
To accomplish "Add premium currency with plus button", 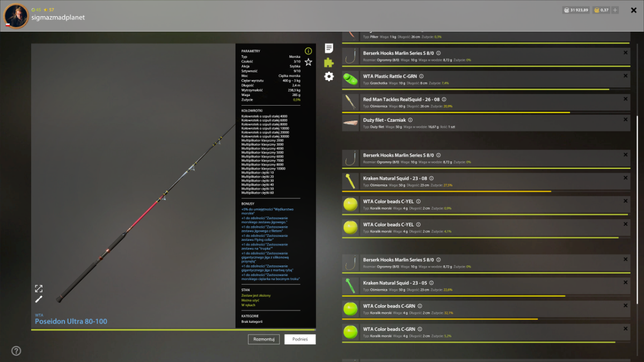I will pyautogui.click(x=615, y=10).
